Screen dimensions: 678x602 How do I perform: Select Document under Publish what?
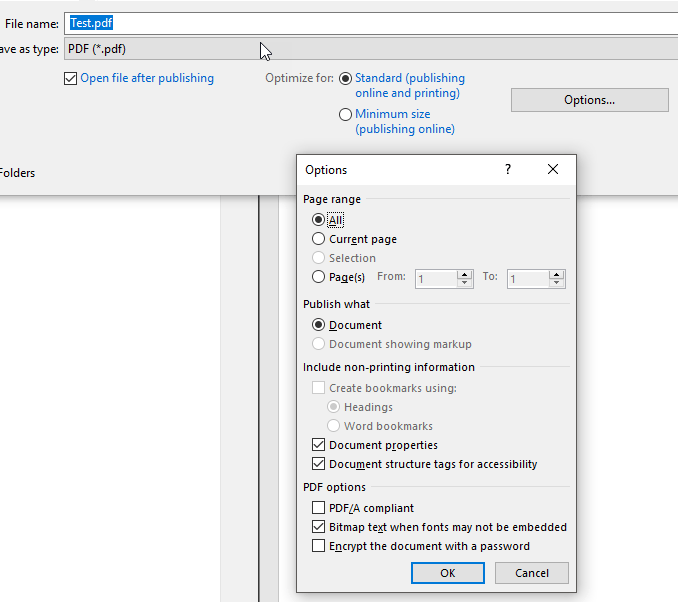point(319,325)
